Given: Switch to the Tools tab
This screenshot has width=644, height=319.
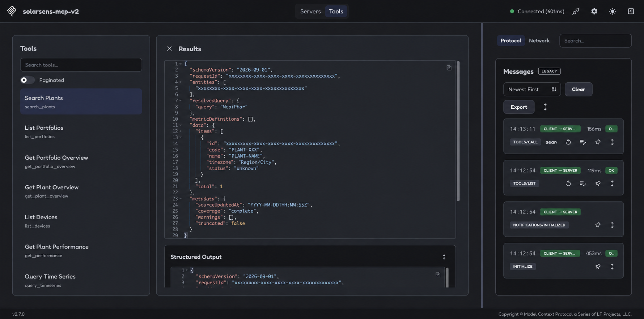Looking at the screenshot, I should [x=336, y=11].
